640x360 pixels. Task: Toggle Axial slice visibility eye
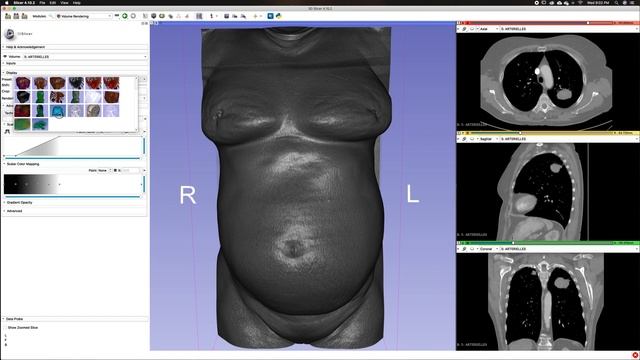(472, 29)
